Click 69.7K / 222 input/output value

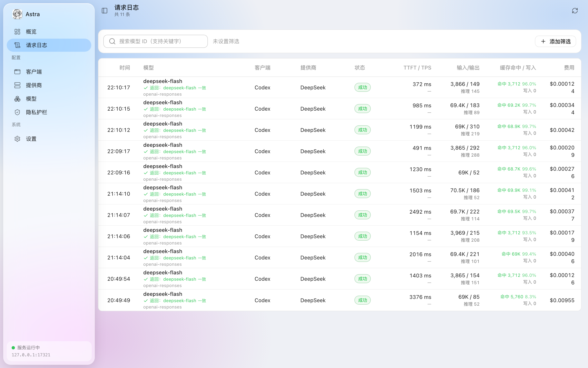tap(465, 212)
